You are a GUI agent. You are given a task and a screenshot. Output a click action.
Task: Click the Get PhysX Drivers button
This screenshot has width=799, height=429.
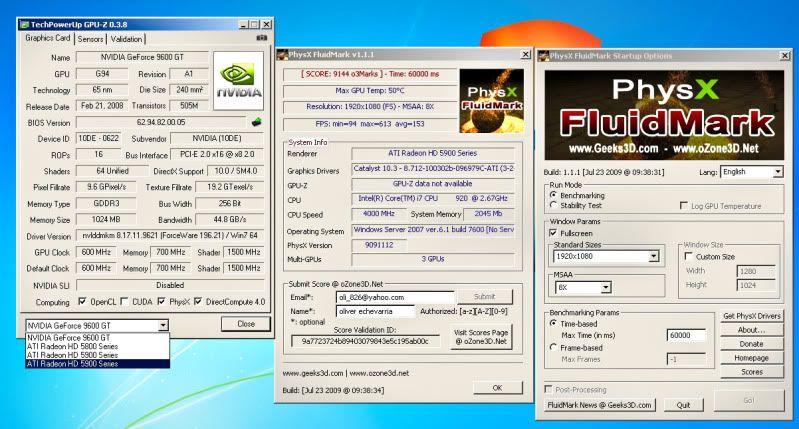pyautogui.click(x=751, y=316)
